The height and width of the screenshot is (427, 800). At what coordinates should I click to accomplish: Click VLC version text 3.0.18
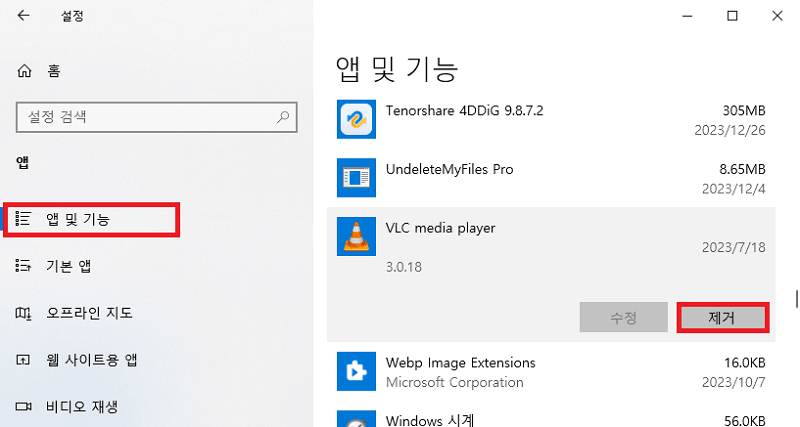click(404, 267)
